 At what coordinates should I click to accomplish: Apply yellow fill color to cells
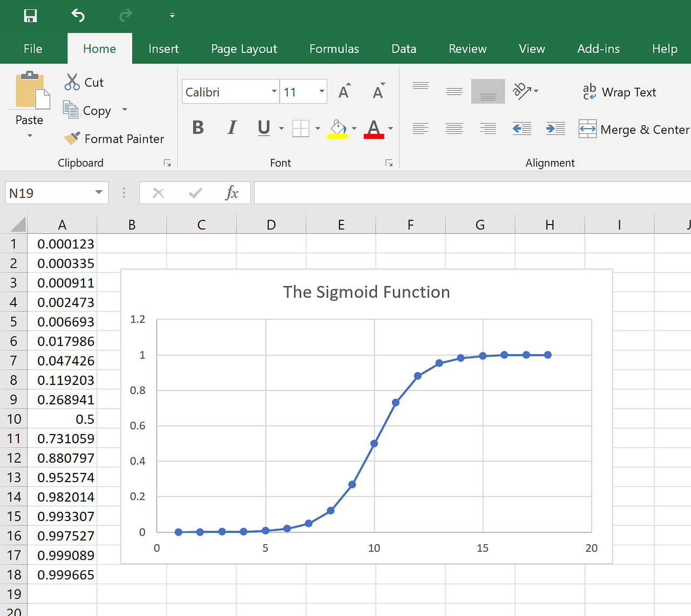click(337, 128)
